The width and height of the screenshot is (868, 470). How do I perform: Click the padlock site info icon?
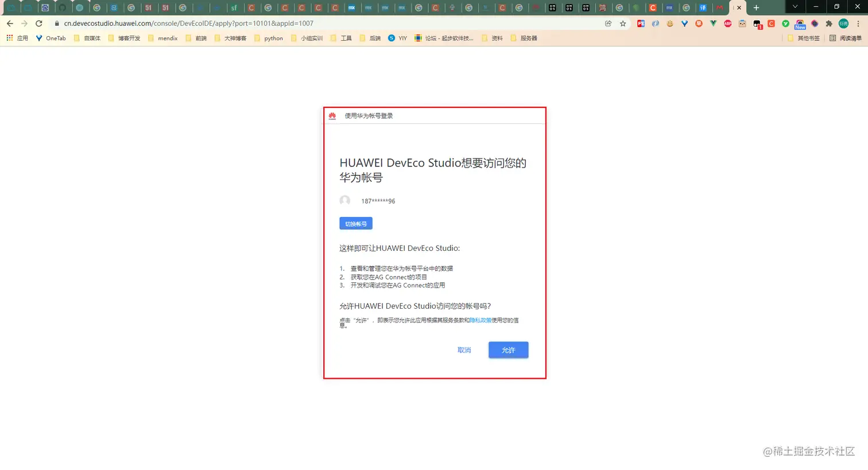57,24
